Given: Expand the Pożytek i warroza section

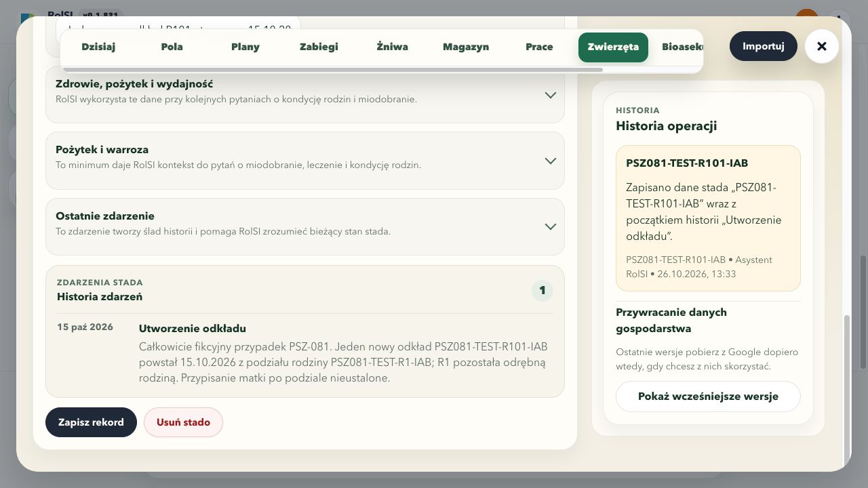Looking at the screenshot, I should (305, 161).
